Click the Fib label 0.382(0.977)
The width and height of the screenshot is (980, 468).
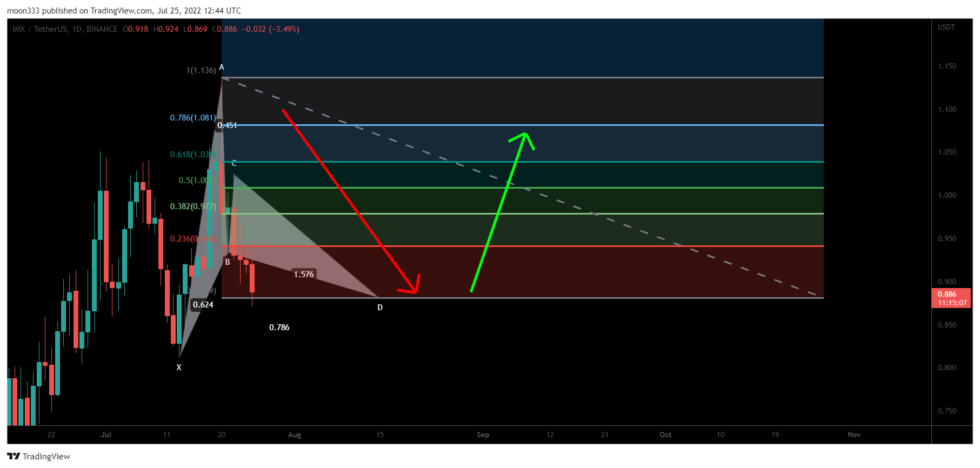coord(193,206)
